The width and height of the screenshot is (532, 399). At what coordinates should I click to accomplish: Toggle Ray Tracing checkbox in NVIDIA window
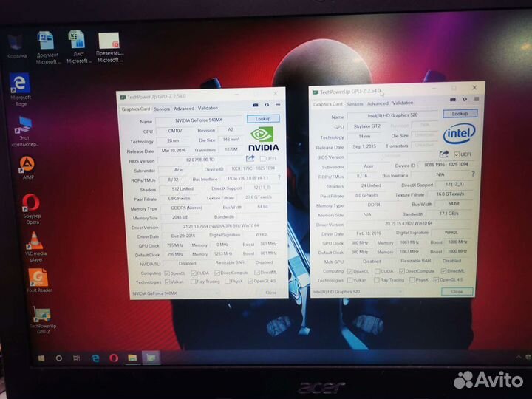click(193, 282)
